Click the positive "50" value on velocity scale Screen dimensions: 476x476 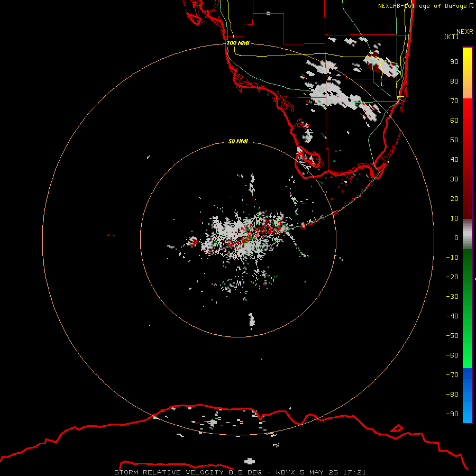454,140
